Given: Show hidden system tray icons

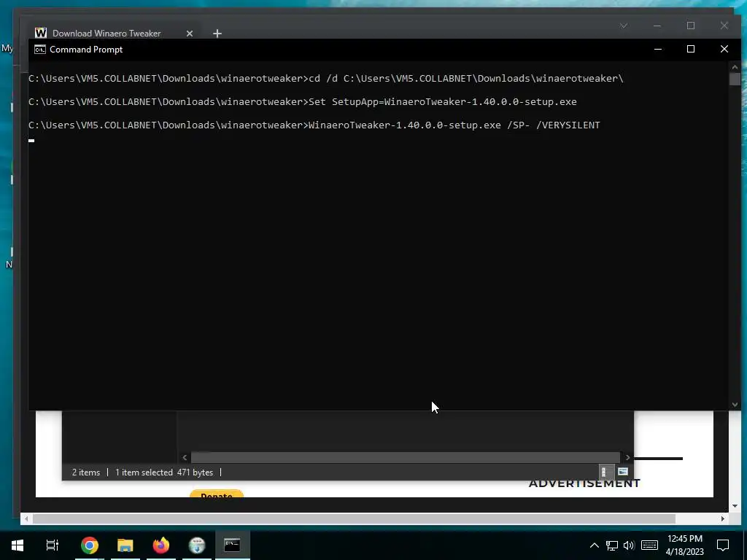Looking at the screenshot, I should [x=594, y=545].
